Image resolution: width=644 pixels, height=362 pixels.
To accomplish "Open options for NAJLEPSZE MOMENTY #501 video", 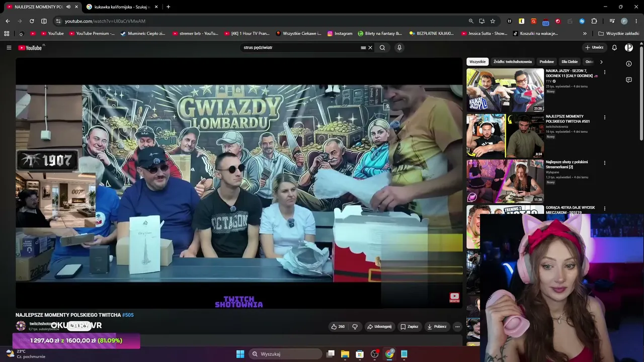I will coord(605,118).
